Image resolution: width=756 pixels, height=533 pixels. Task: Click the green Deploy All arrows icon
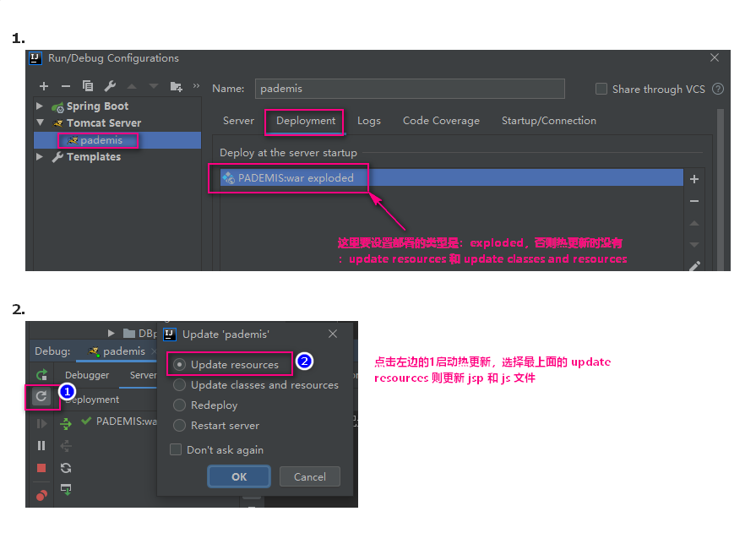click(x=66, y=424)
